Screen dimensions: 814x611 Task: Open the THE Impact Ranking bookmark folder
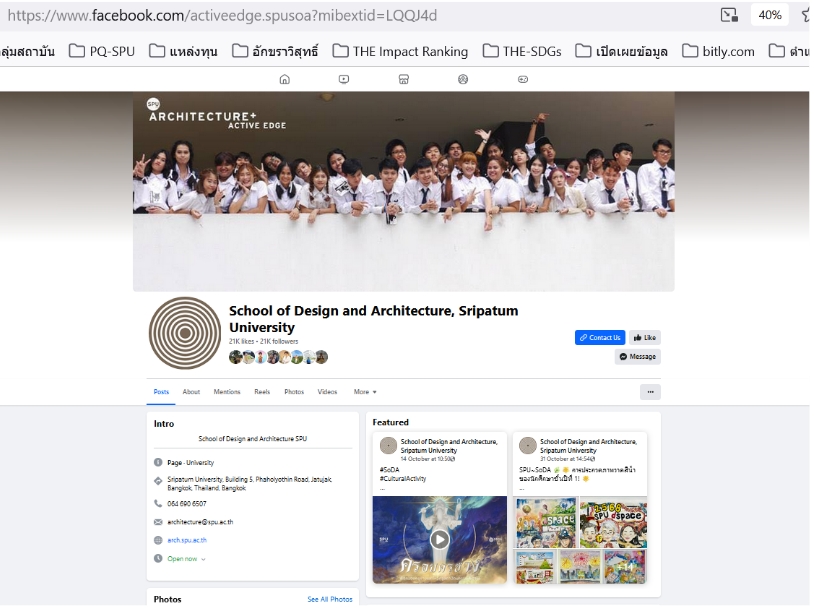click(400, 51)
